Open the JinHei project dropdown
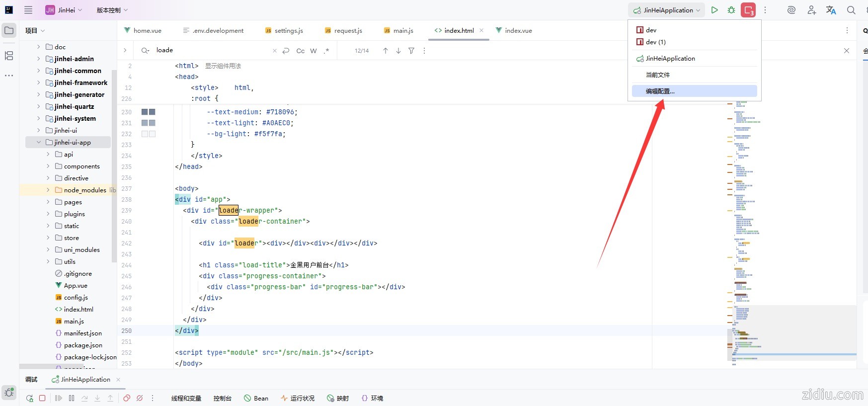 (64, 10)
